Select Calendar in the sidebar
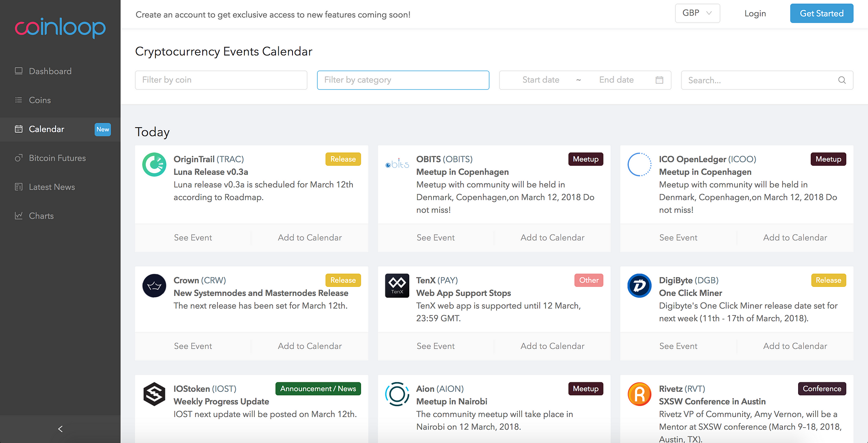The width and height of the screenshot is (868, 443). point(60,129)
